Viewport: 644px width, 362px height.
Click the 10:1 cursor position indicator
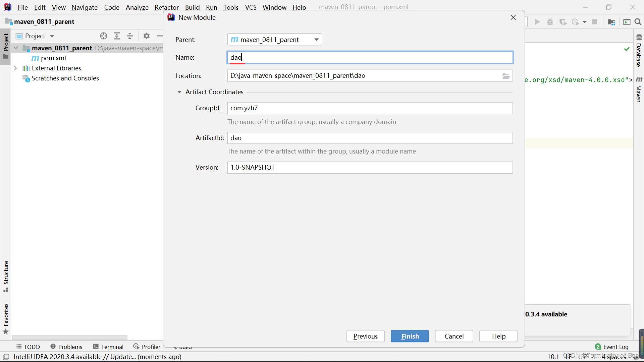click(553, 357)
